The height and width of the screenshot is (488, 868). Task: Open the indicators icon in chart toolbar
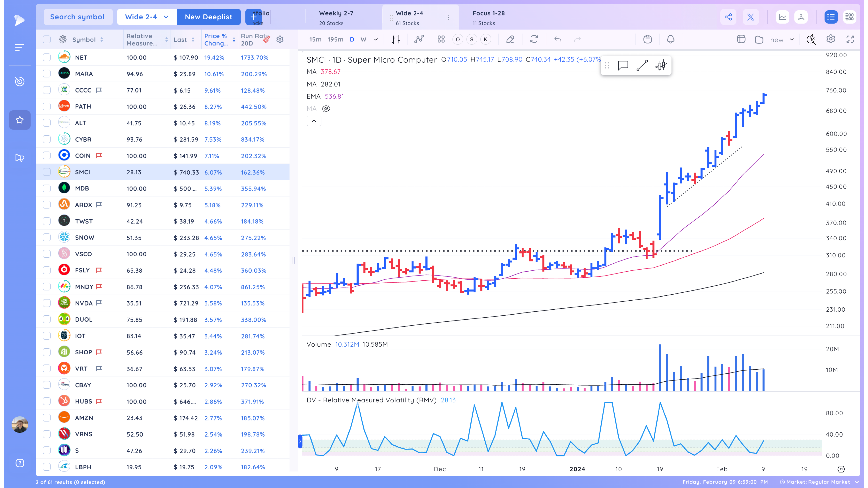tap(419, 39)
